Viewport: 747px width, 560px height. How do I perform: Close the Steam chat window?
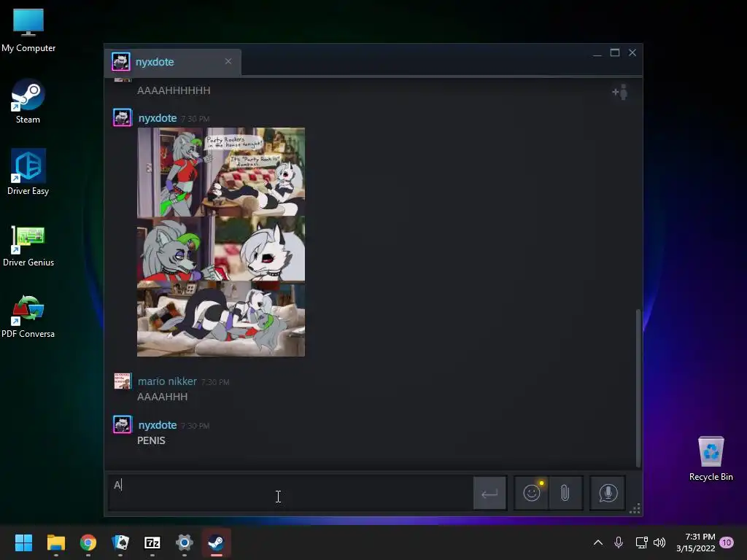pyautogui.click(x=632, y=52)
